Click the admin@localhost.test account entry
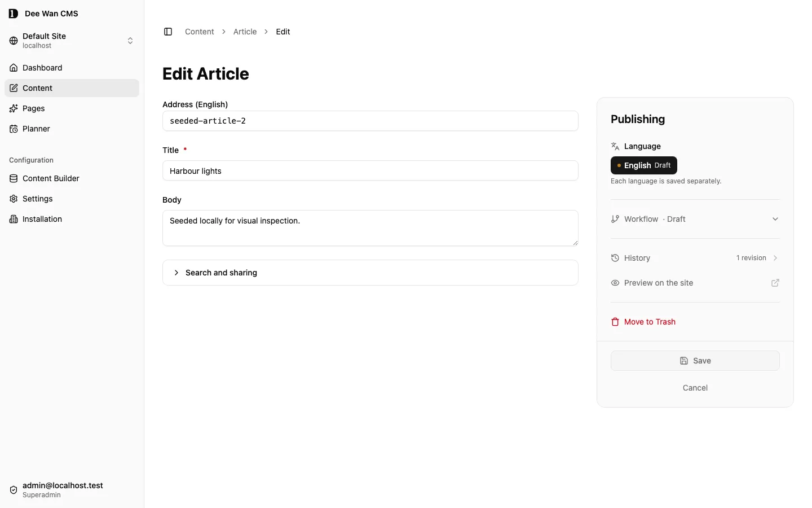Screen dimensions: 812x508 (72, 490)
